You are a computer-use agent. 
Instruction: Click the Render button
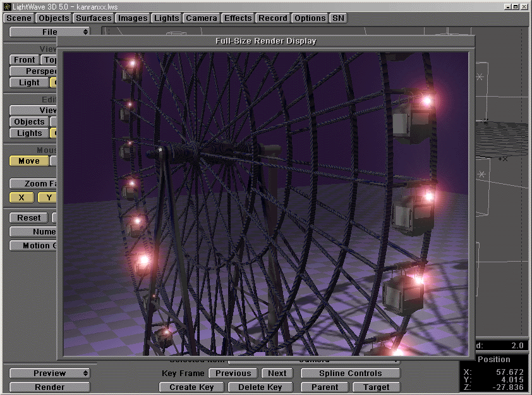[x=49, y=386]
